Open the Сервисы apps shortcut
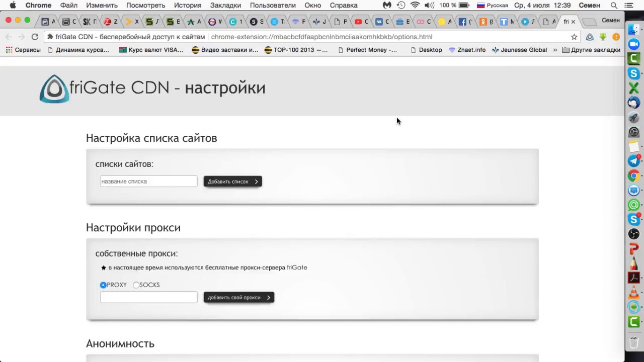This screenshot has height=362, width=644. 23,50
